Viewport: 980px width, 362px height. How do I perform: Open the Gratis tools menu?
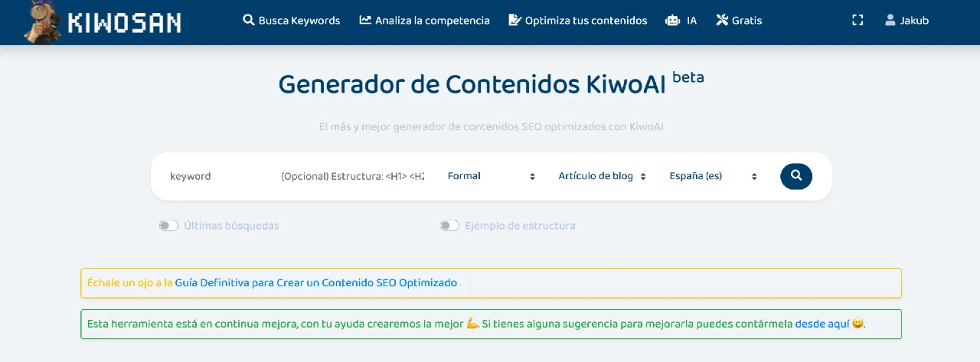click(x=739, y=21)
